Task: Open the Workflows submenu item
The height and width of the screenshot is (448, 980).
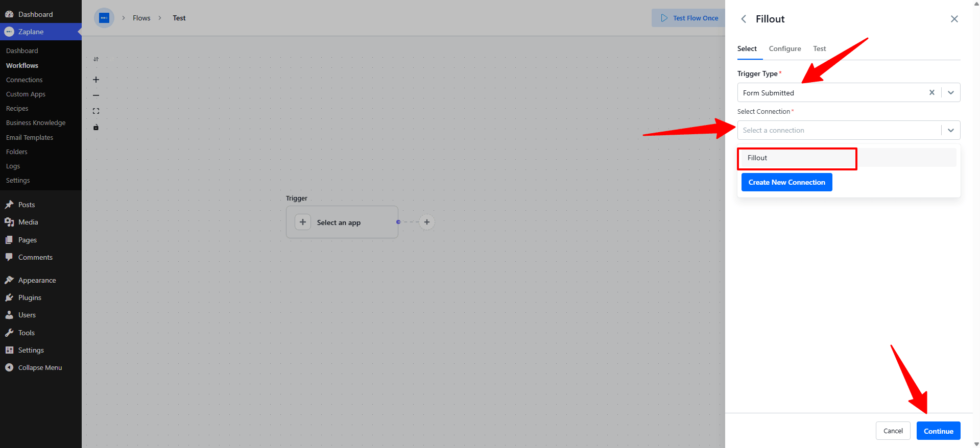Action: point(22,65)
